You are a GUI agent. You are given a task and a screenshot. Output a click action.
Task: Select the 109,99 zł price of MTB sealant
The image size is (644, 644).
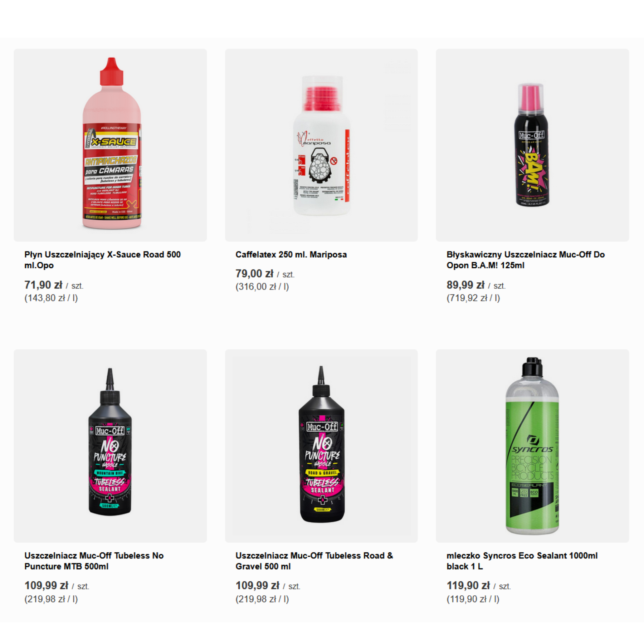[46, 586]
